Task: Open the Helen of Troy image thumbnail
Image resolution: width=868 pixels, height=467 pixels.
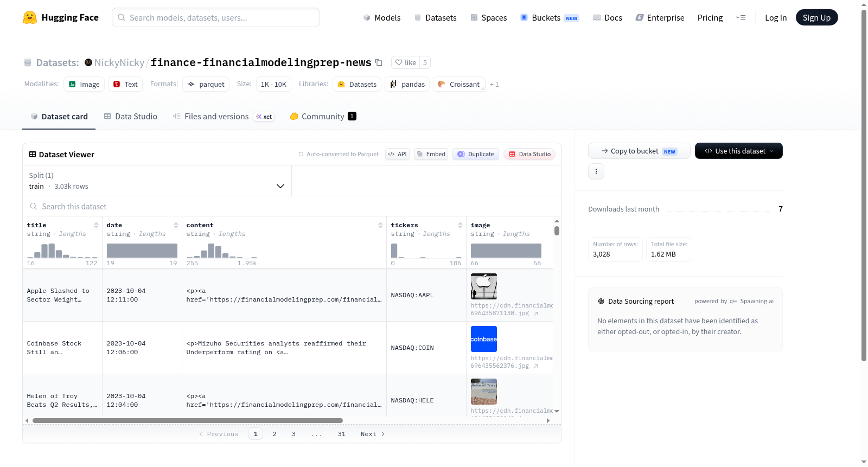Action: point(484,392)
